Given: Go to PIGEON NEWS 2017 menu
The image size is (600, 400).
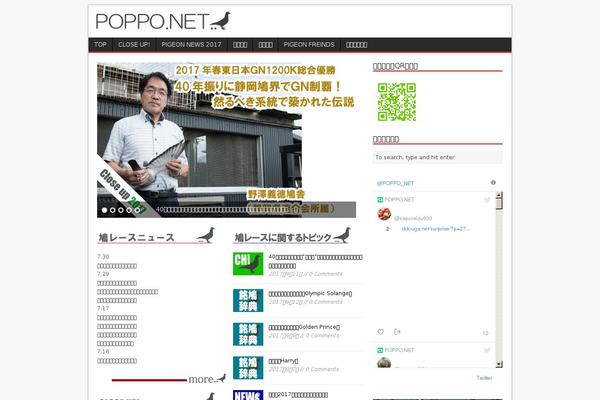Looking at the screenshot, I should (x=190, y=45).
